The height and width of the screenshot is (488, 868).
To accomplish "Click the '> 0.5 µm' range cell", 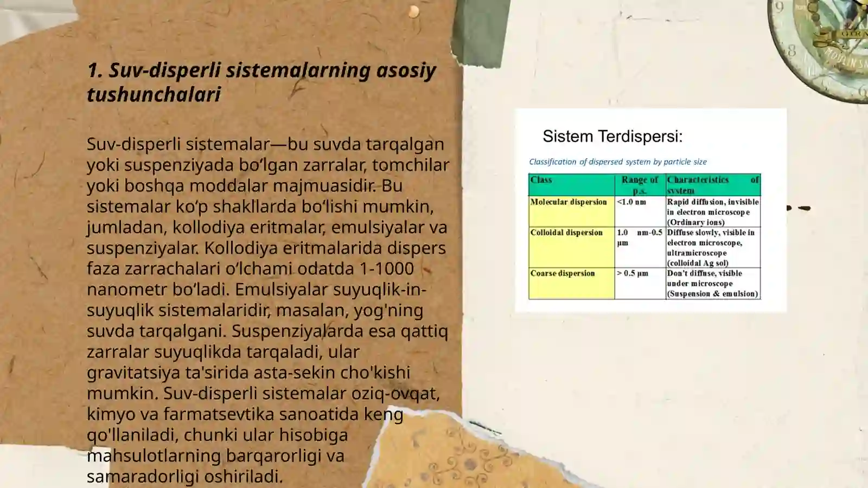I will (x=640, y=284).
